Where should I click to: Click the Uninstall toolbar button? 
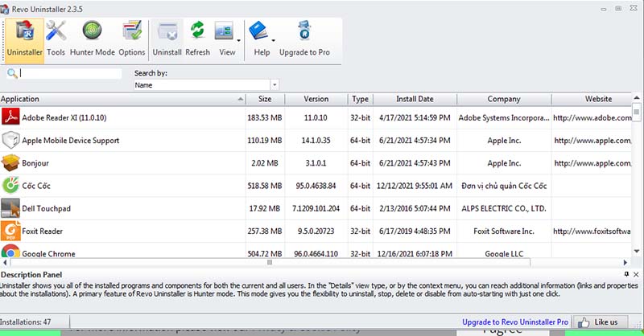167,40
